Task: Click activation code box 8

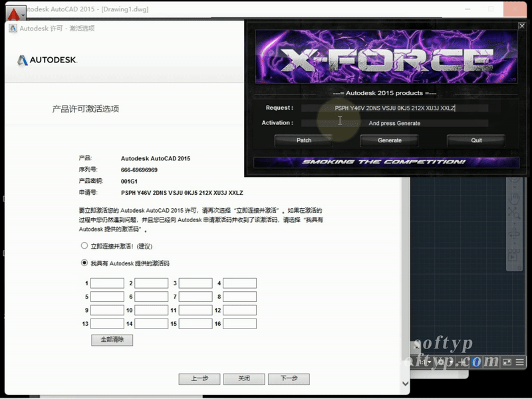Action: tap(240, 297)
